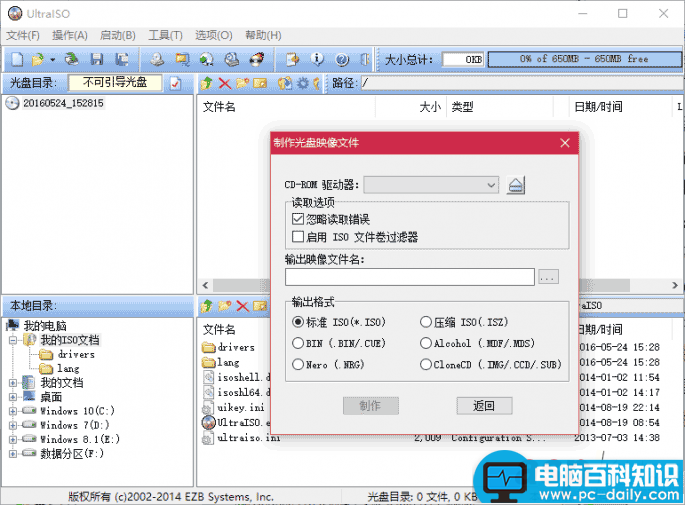Expand the Windows 10(C:) drive node
The image size is (685, 505).
pos(13,411)
